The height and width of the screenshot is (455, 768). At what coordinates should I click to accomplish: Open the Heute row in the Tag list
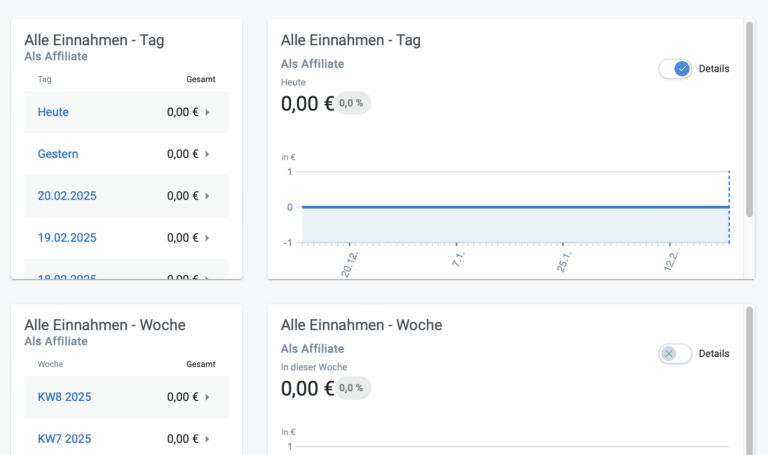coord(126,112)
